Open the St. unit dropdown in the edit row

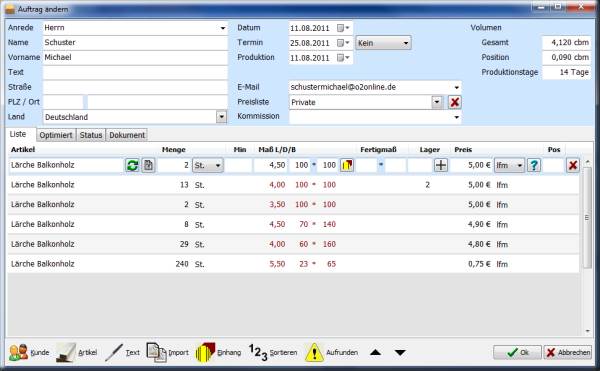[207, 165]
